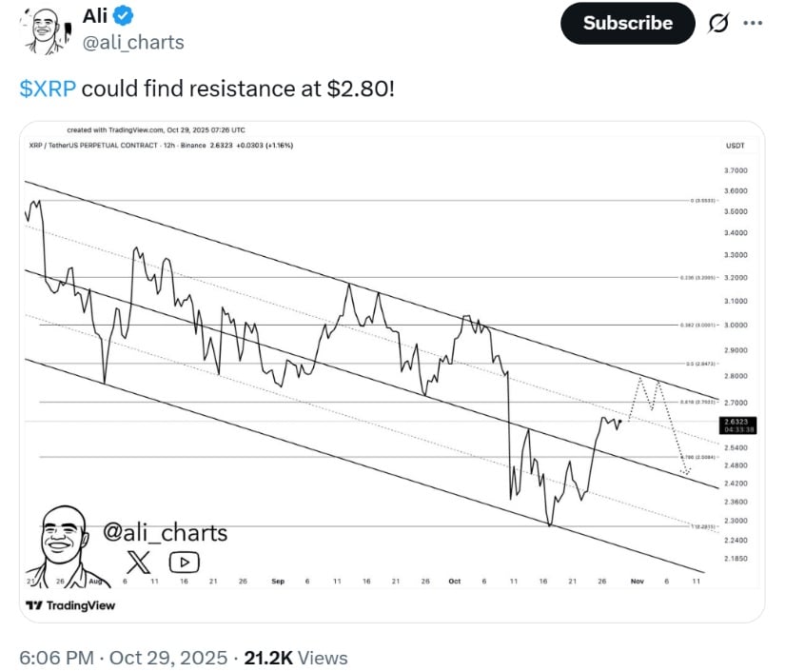Click the 21.2K Views count
Image resolution: width=785 pixels, height=672 pixels.
295,658
